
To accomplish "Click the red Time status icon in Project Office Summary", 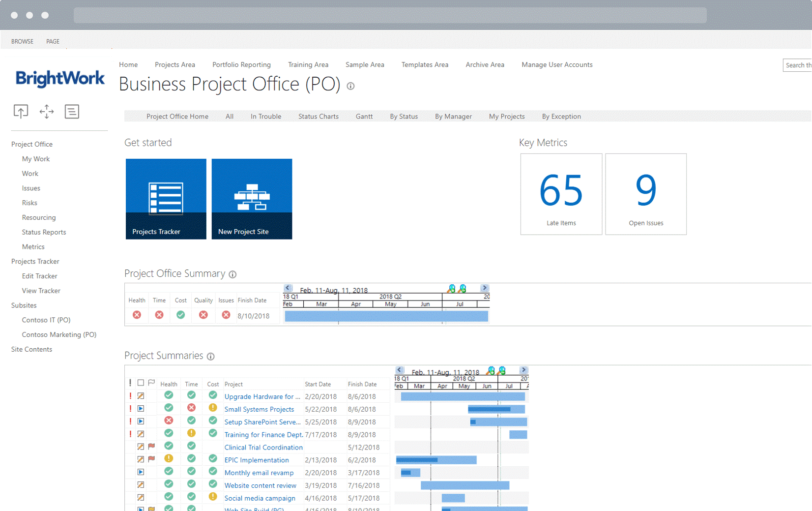I will [159, 315].
